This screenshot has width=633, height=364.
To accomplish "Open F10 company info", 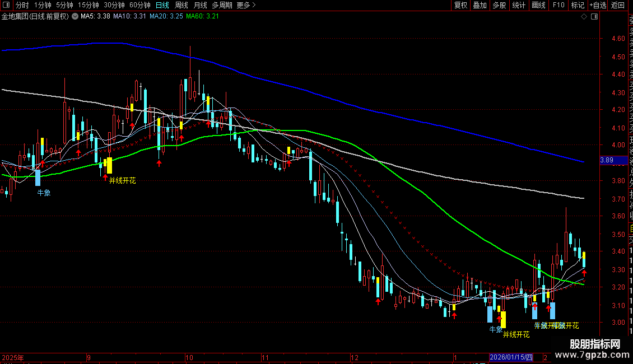I will pyautogui.click(x=558, y=5).
